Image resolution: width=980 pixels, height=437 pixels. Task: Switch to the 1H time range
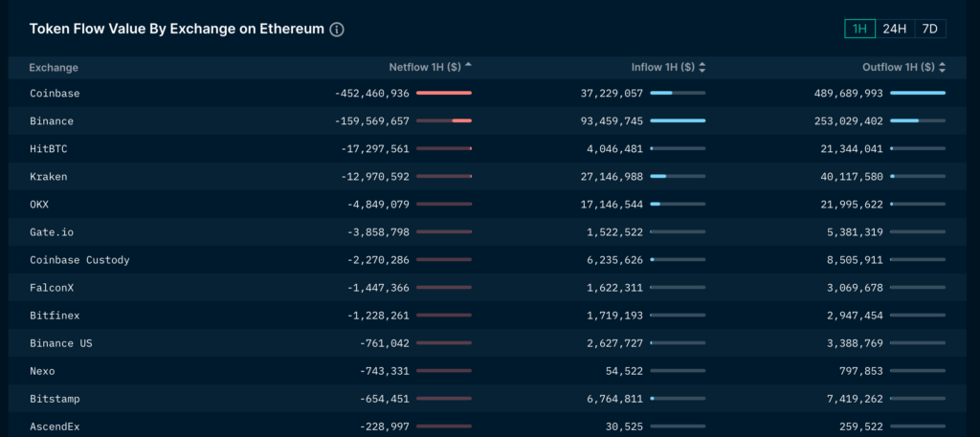859,29
